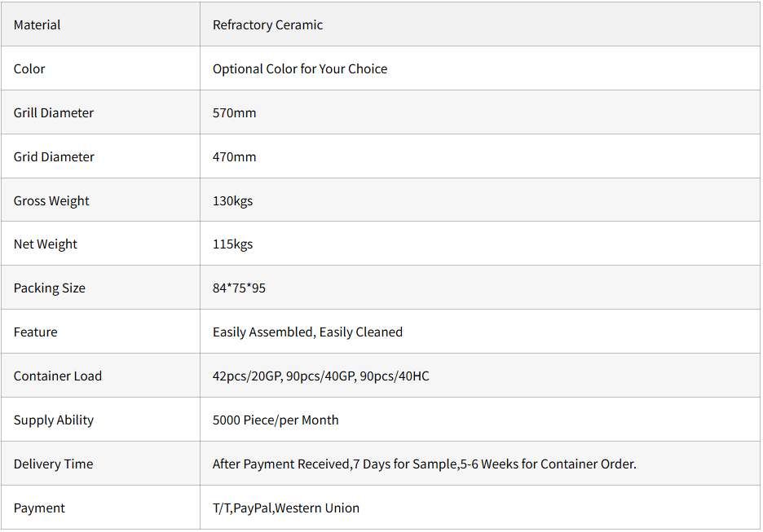Click the T/T,PayPal,Western Union payment value
Image resolution: width=763 pixels, height=532 pixels.
coord(285,508)
